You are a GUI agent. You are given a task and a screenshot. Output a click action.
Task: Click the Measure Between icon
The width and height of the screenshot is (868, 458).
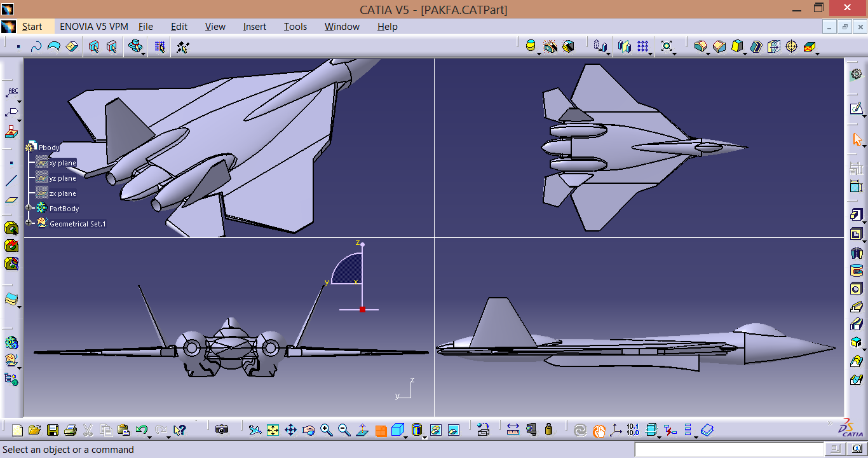(513, 430)
